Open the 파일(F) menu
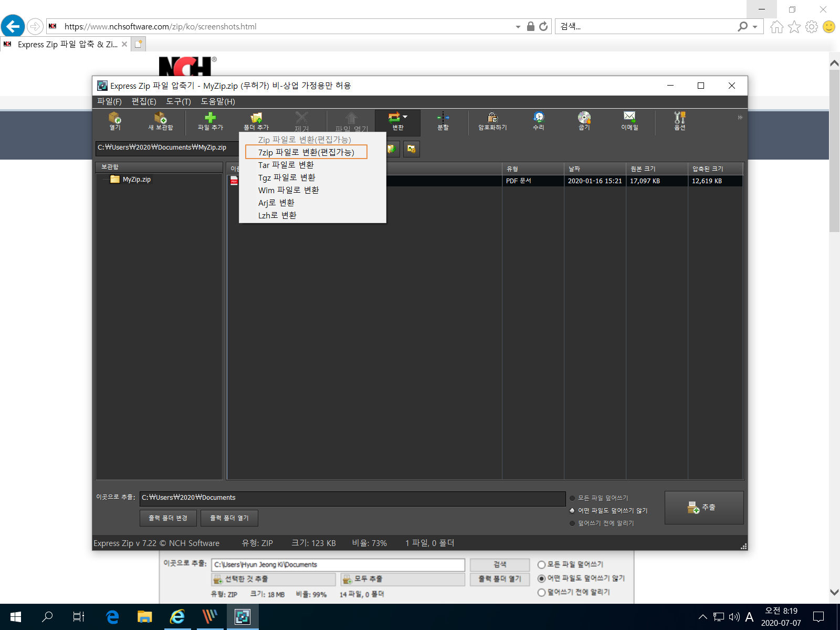This screenshot has height=630, width=840. (x=109, y=101)
